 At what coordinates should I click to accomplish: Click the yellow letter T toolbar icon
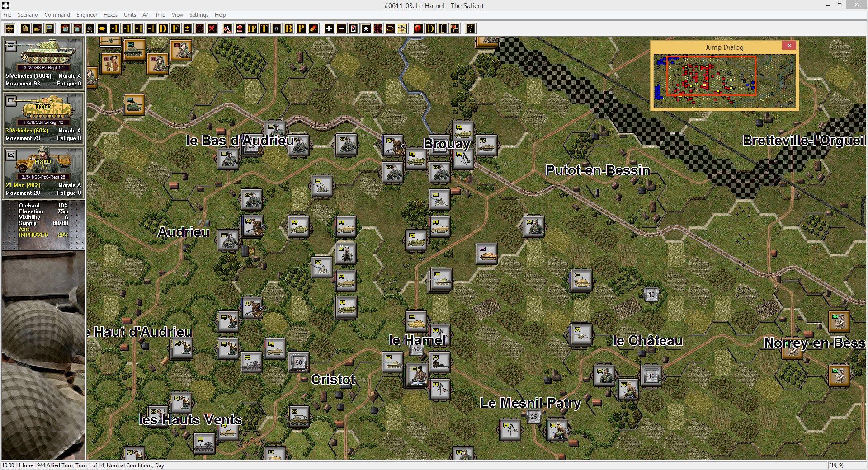(264, 28)
